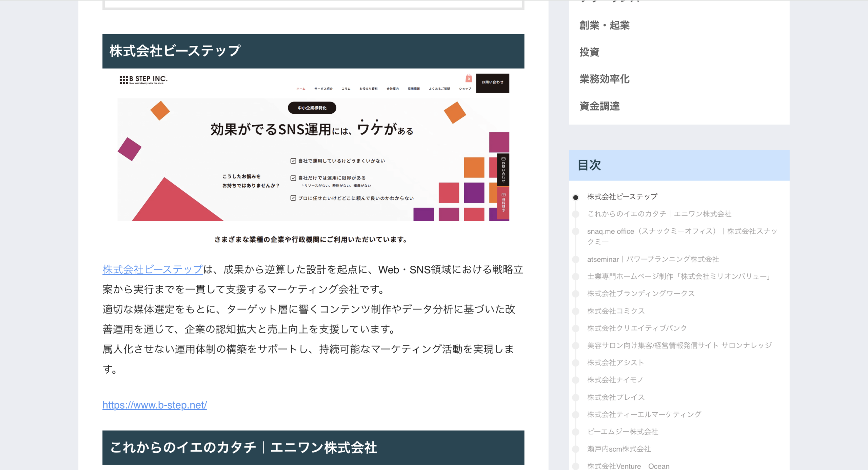Jump to これからのイエのカタチ｜エニワン株式会社 in contents
This screenshot has height=470, width=868.
tap(659, 214)
